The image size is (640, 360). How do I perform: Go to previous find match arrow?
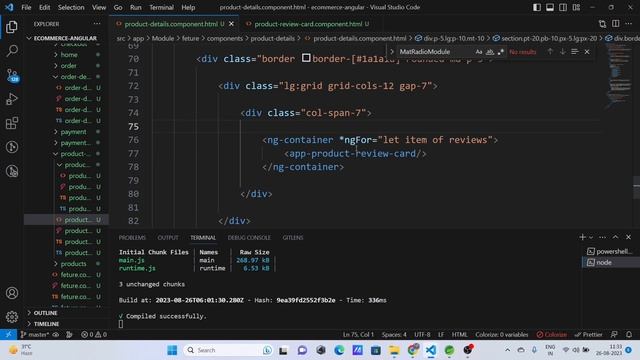[x=550, y=52]
